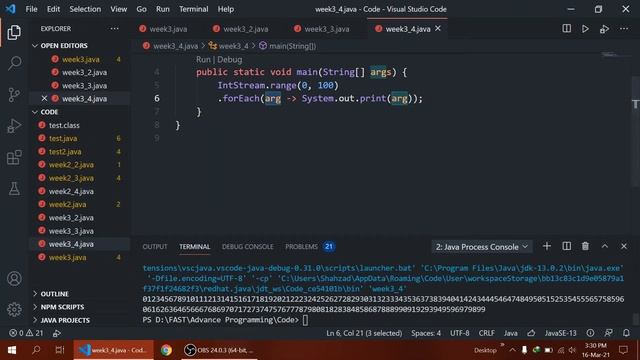Click errors and warnings status indicator
Image resolution: width=640 pixels, height=360 pixels.
coord(26,333)
